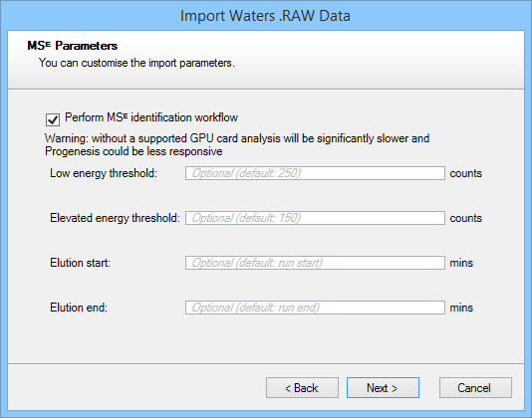
Task: Click 'counts' unit beside Elevated energy threshold
Action: pyautogui.click(x=466, y=218)
